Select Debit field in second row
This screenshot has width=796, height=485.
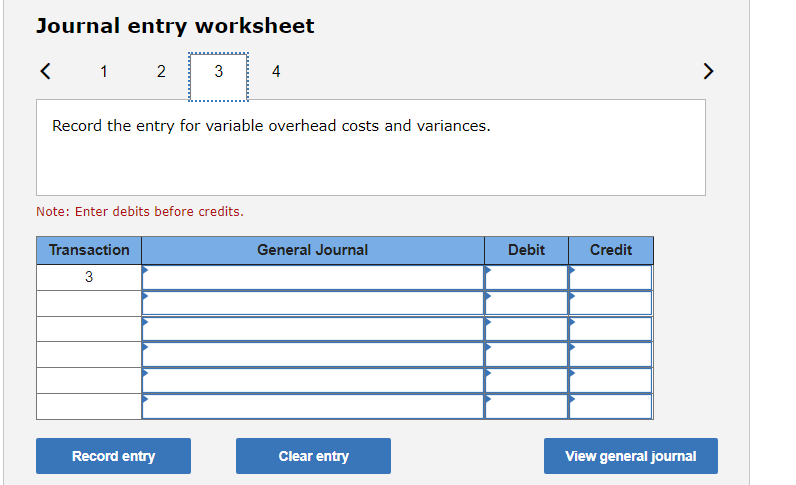pos(526,303)
